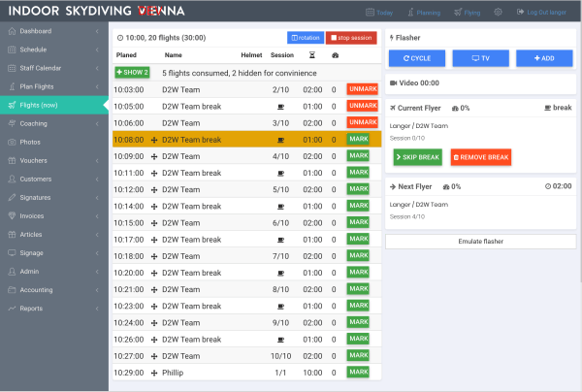Image resolution: width=582 pixels, height=392 pixels.
Task: Click the Dashboard home icon in sidebar
Action: pyautogui.click(x=12, y=31)
